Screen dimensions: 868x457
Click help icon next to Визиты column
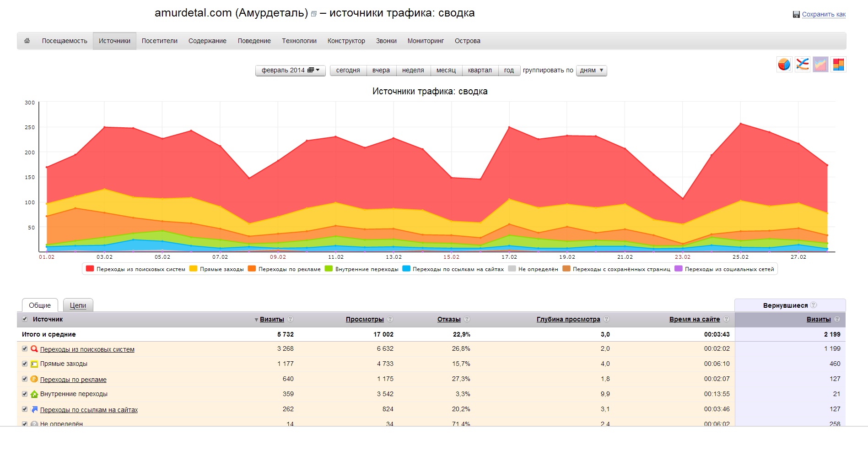(x=291, y=319)
